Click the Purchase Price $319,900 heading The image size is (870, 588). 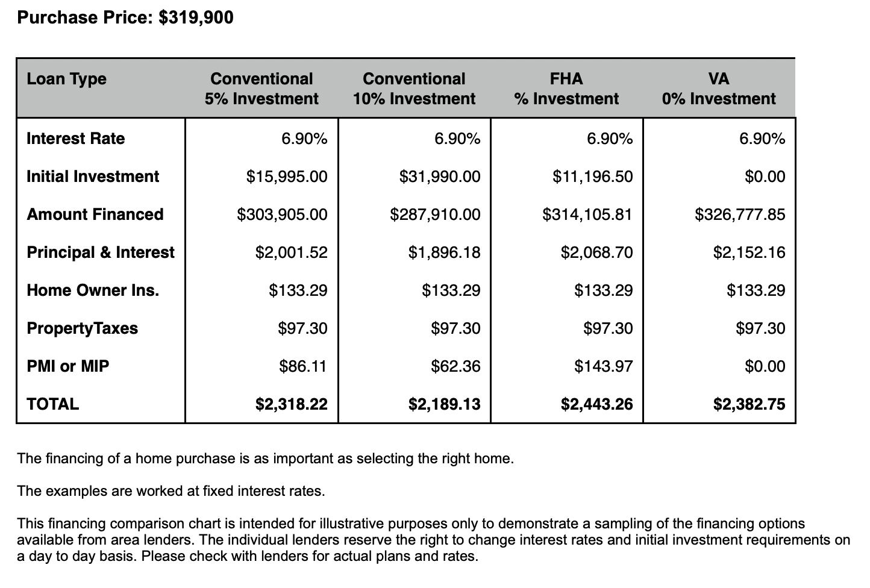click(125, 17)
